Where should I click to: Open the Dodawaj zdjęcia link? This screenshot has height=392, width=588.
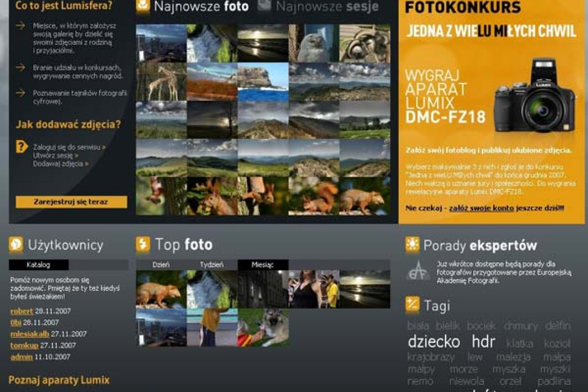pyautogui.click(x=60, y=163)
